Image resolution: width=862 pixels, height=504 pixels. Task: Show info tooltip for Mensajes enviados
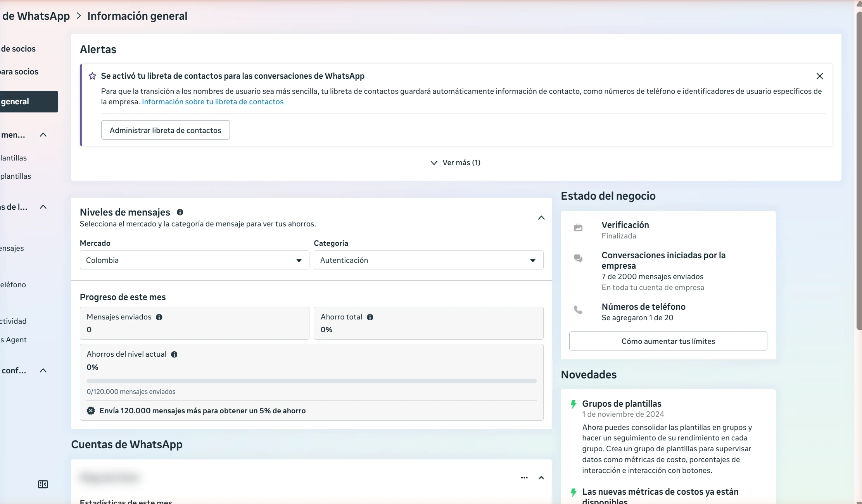pyautogui.click(x=159, y=317)
